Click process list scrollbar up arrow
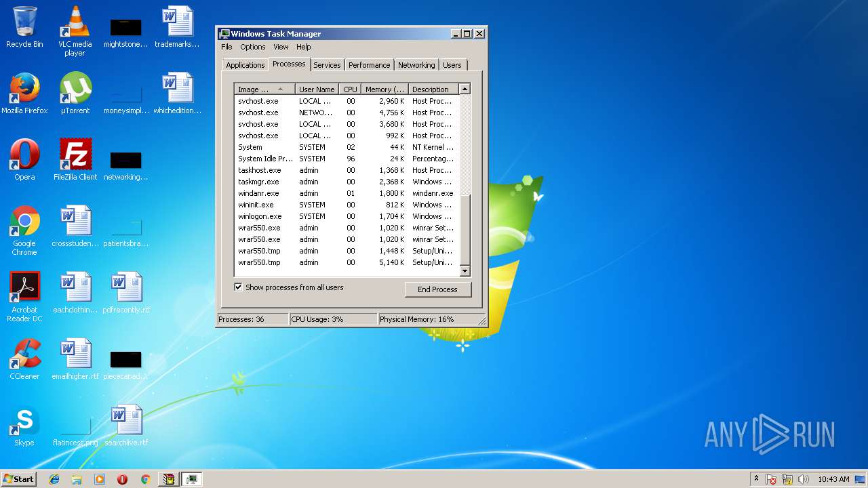Image resolution: width=868 pixels, height=488 pixels. pos(465,89)
